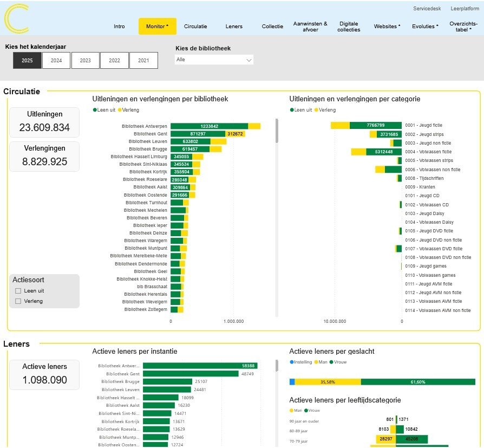Select calendar year 2024
The width and height of the screenshot is (484, 448).
(56, 60)
